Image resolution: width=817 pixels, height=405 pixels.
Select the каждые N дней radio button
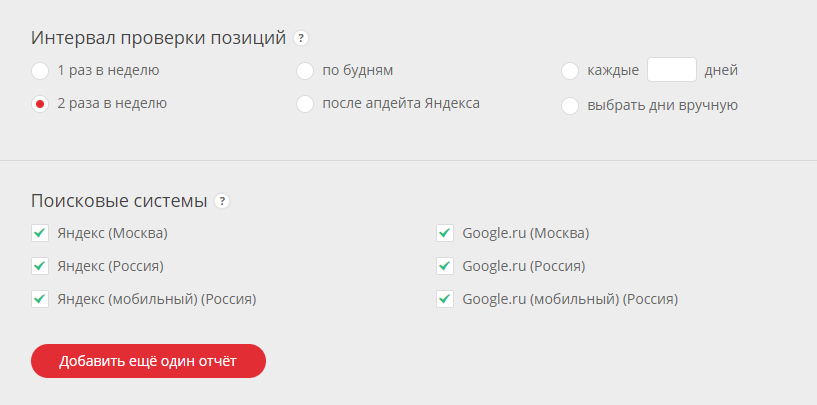(570, 71)
